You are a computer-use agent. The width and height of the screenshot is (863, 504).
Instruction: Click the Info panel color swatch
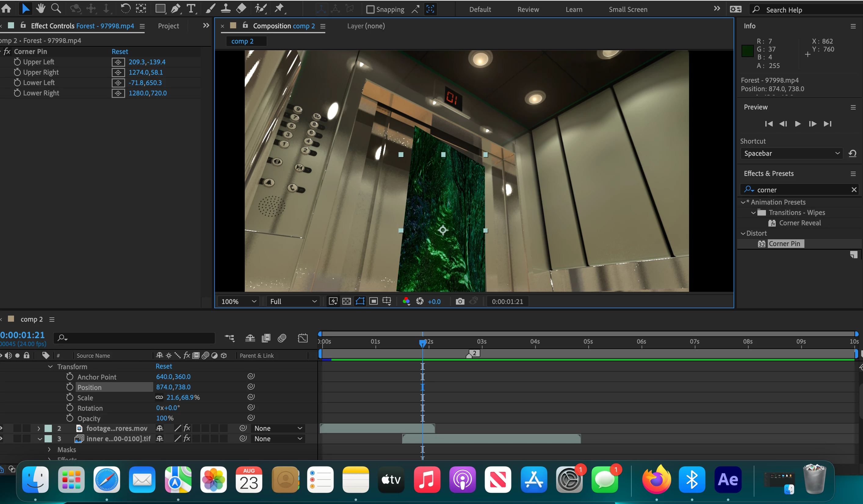[747, 51]
